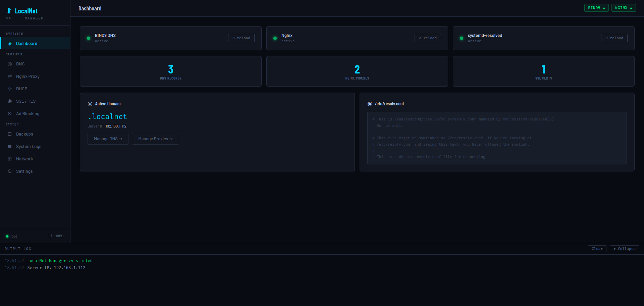Click the Nginx Proxy arrows icon
The image size is (644, 306).
click(x=10, y=76)
